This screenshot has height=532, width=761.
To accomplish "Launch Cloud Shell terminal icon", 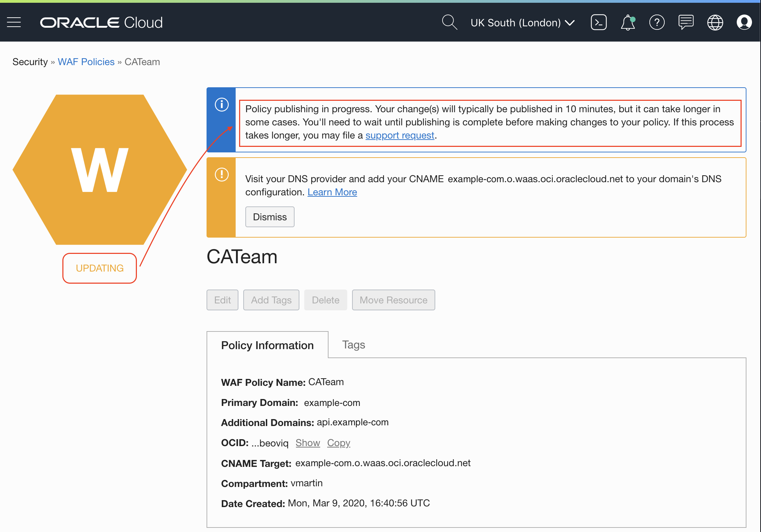I will [x=598, y=23].
